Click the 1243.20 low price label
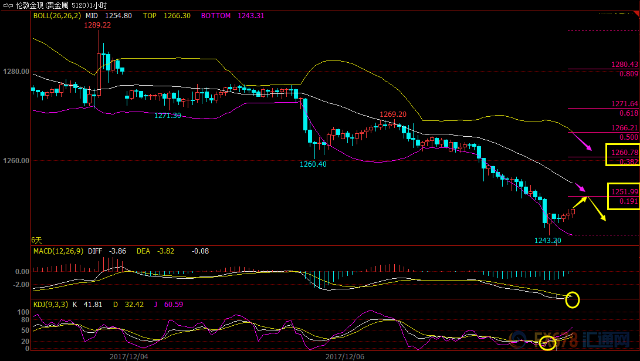Image resolution: width=640 pixels, height=361 pixels. tap(548, 241)
